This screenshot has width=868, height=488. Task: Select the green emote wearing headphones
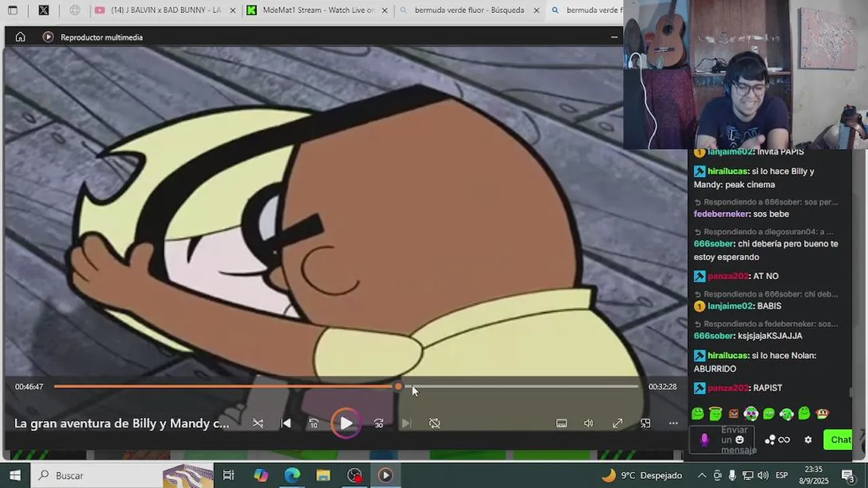(x=787, y=413)
